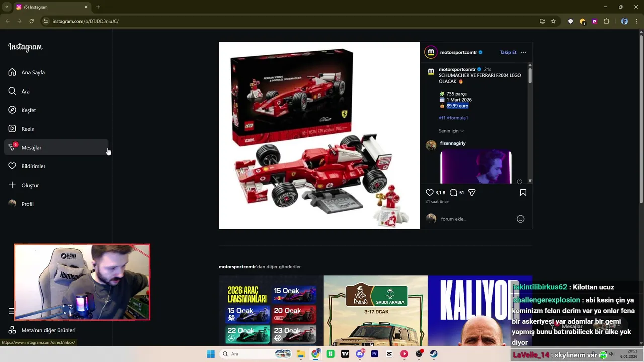Open comments bubble icon on post
644x362 pixels.
[x=453, y=193]
